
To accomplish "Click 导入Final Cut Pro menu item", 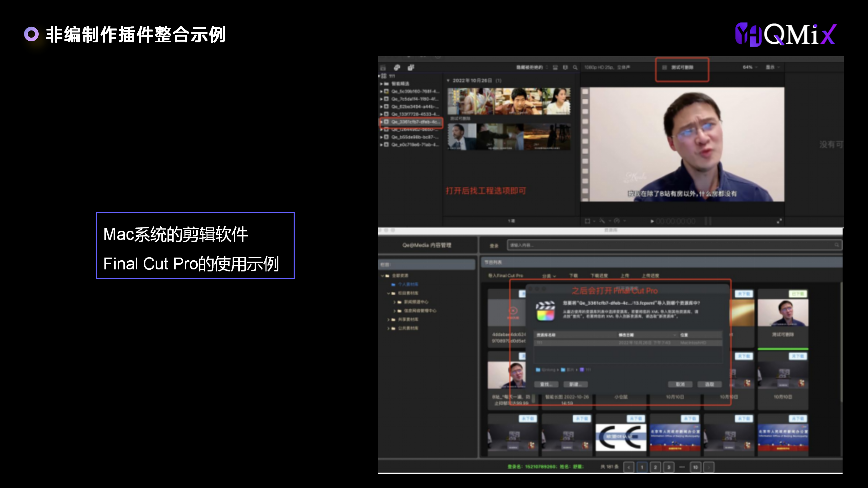I will coord(505,276).
